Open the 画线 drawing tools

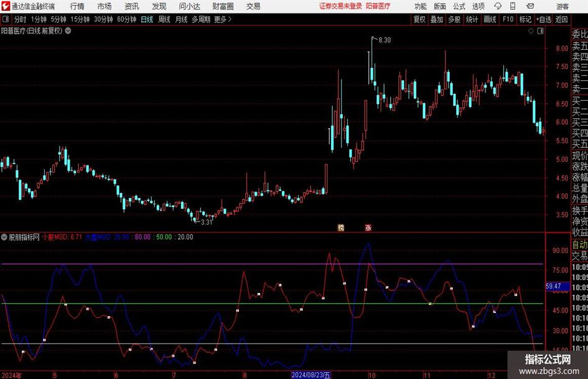(490, 19)
